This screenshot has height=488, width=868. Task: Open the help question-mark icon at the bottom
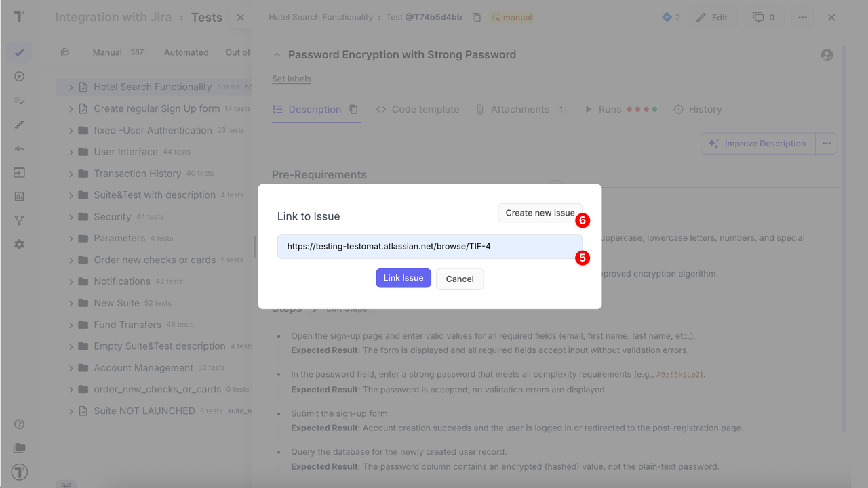point(19,424)
